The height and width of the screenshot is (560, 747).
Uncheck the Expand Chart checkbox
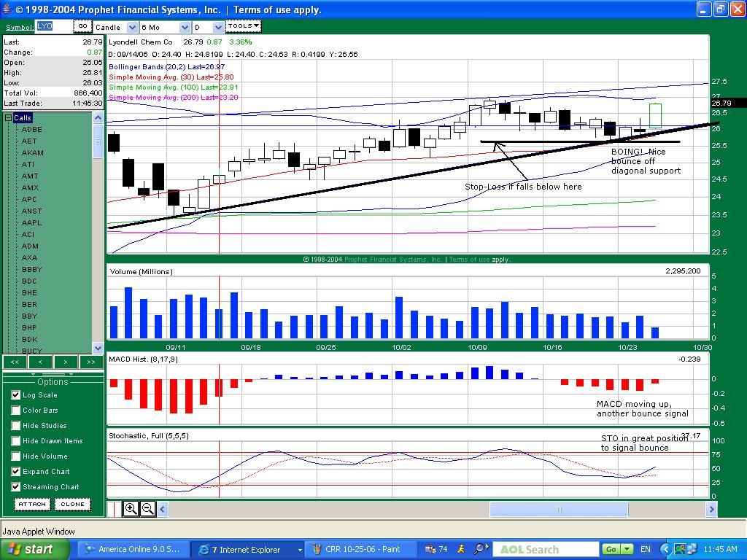click(x=16, y=472)
